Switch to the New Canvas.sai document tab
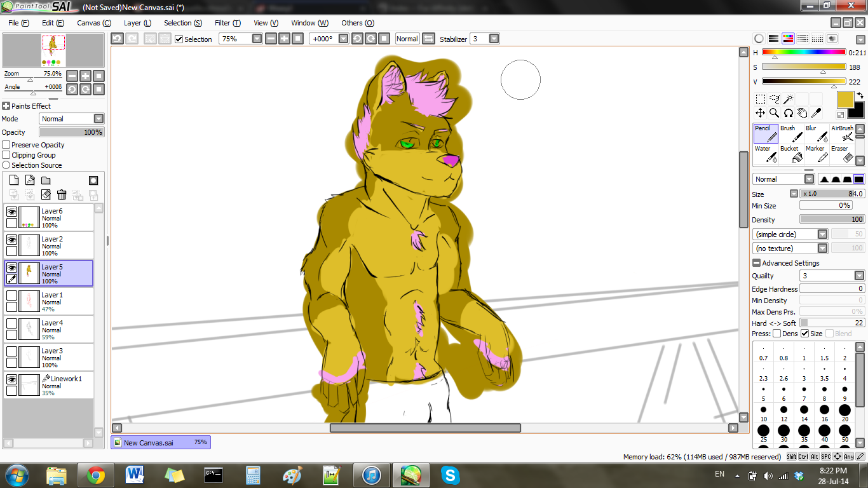The image size is (868, 488). 161,442
